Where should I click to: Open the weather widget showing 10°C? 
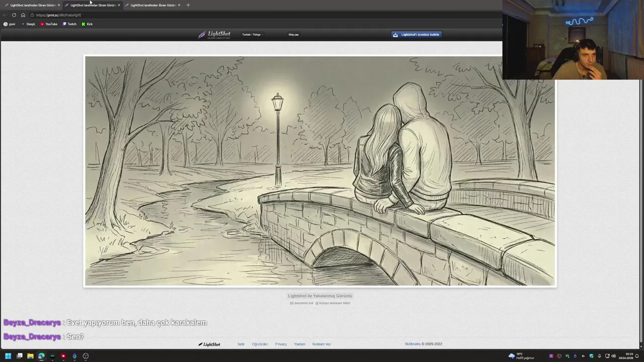pyautogui.click(x=521, y=356)
